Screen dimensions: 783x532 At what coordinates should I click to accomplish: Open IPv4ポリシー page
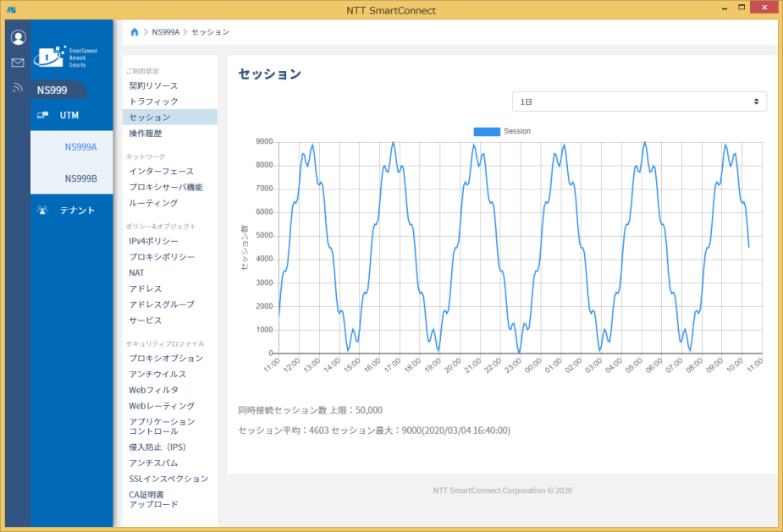153,241
